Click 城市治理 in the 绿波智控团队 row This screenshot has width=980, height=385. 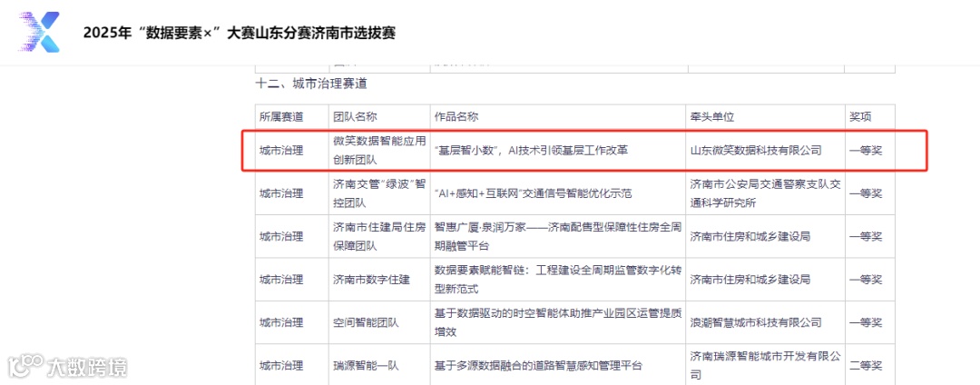[281, 193]
